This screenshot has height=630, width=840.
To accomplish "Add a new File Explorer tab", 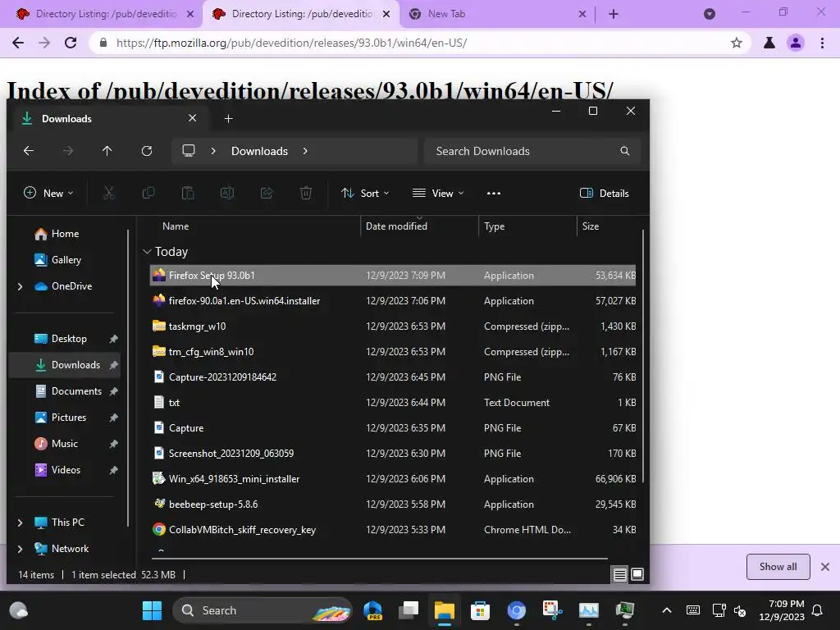I will coord(228,119).
